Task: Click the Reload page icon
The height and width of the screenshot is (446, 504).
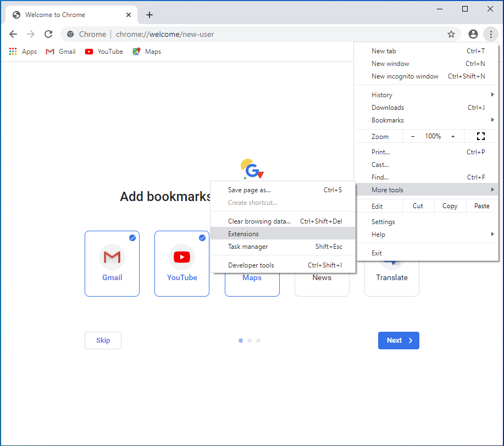Action: coord(48,34)
